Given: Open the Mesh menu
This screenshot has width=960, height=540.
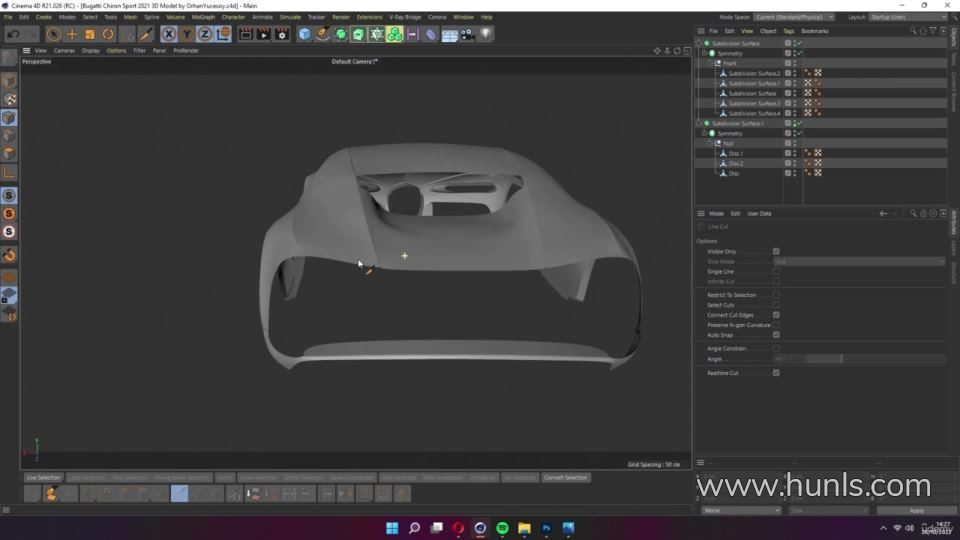Looking at the screenshot, I should pyautogui.click(x=130, y=17).
